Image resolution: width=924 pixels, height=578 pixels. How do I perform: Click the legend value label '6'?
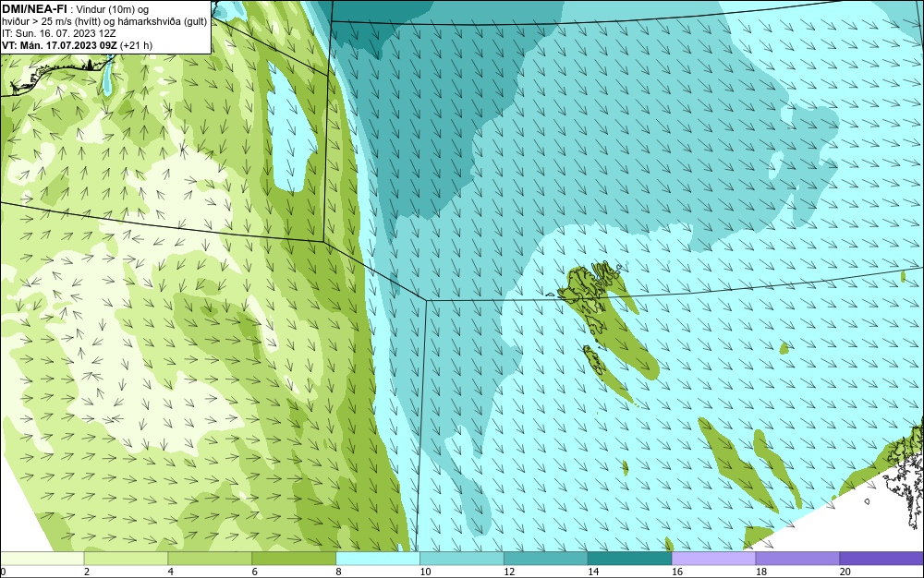(x=255, y=572)
